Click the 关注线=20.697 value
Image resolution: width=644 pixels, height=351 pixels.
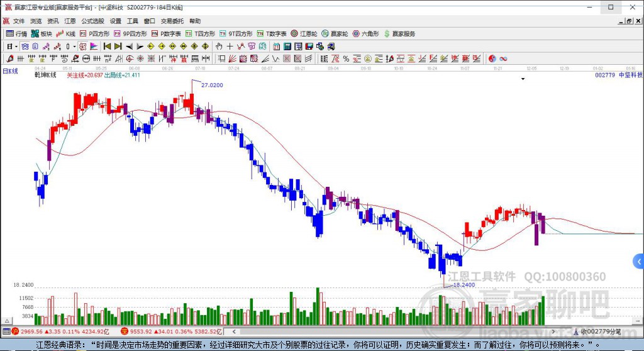point(85,75)
